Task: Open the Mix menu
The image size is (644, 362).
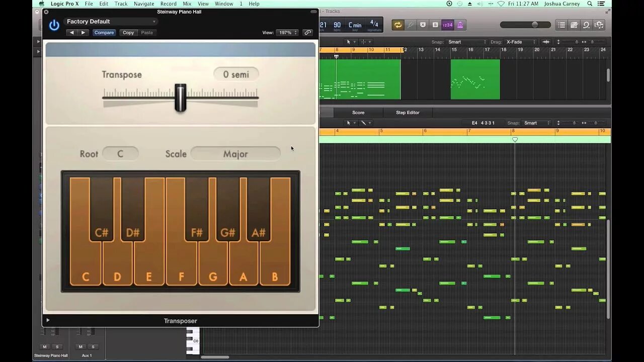Action: tap(187, 4)
